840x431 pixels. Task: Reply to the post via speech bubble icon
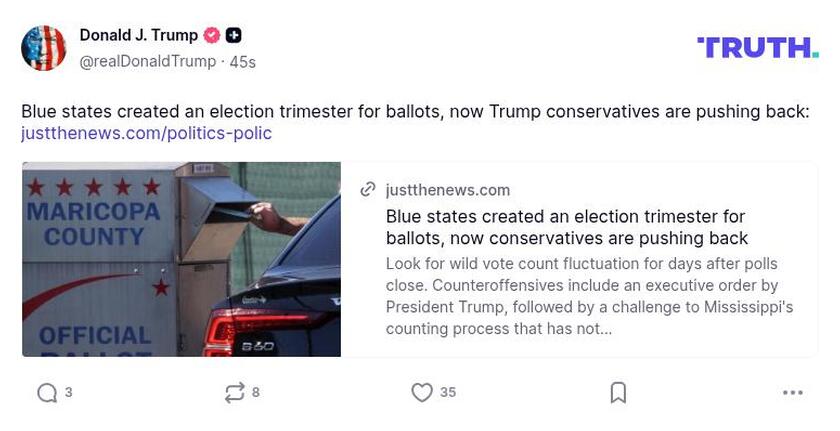[x=47, y=393]
